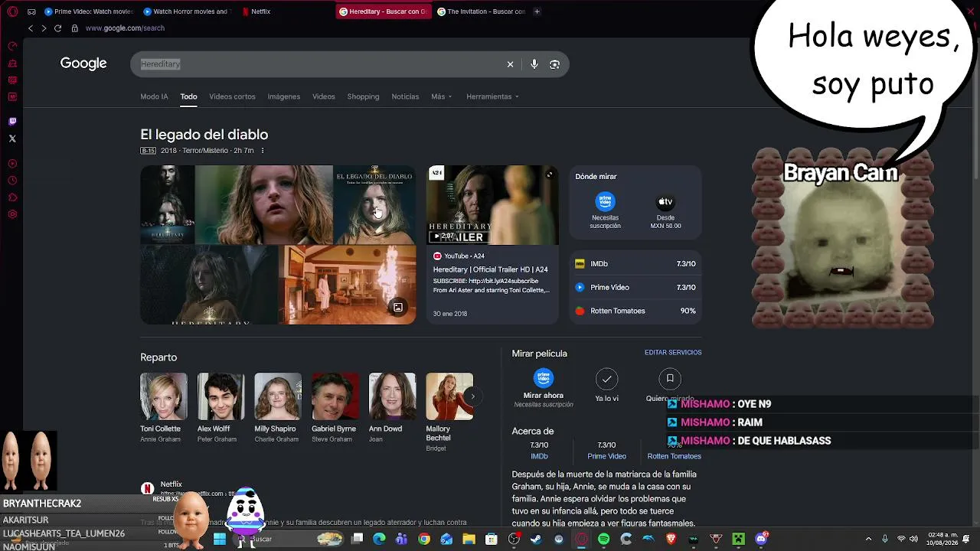The image size is (980, 551).
Task: Open the X (Twitter) sidebar panel
Action: pyautogui.click(x=12, y=139)
